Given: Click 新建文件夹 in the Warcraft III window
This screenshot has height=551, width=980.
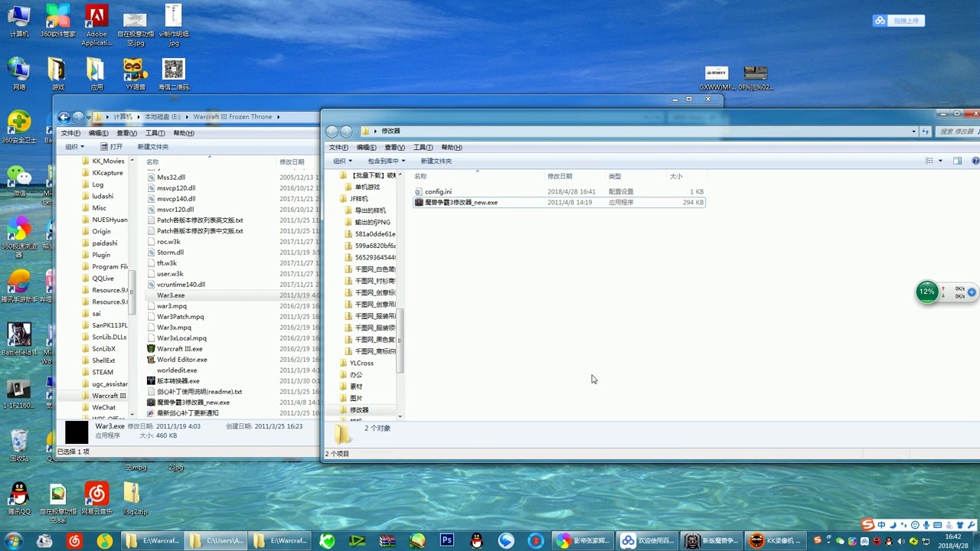Looking at the screenshot, I should pos(153,147).
